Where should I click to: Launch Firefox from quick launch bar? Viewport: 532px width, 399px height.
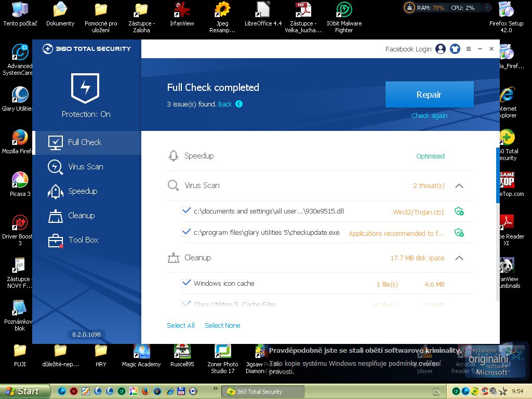[x=145, y=391]
